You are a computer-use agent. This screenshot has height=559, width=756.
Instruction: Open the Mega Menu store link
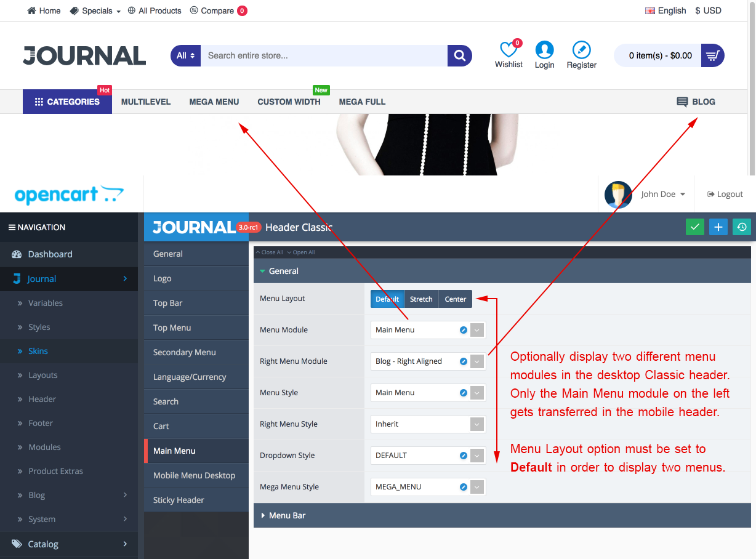(214, 102)
